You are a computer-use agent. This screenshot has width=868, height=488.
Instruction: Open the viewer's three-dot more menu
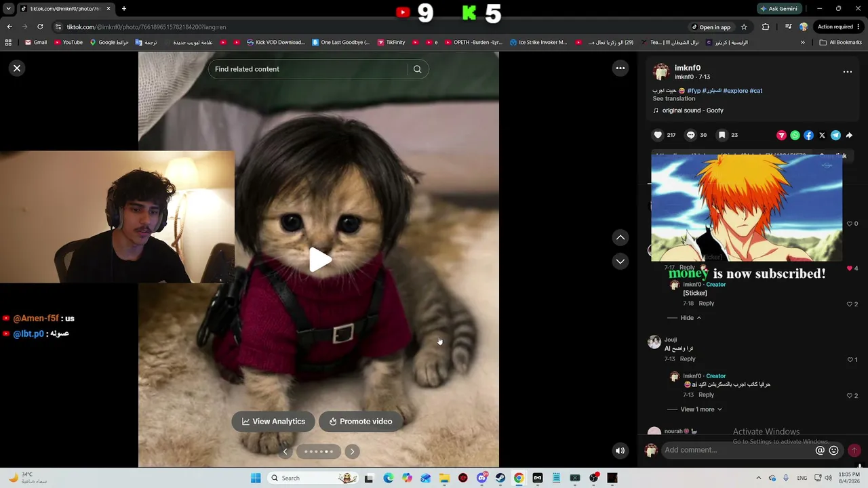pyautogui.click(x=620, y=68)
